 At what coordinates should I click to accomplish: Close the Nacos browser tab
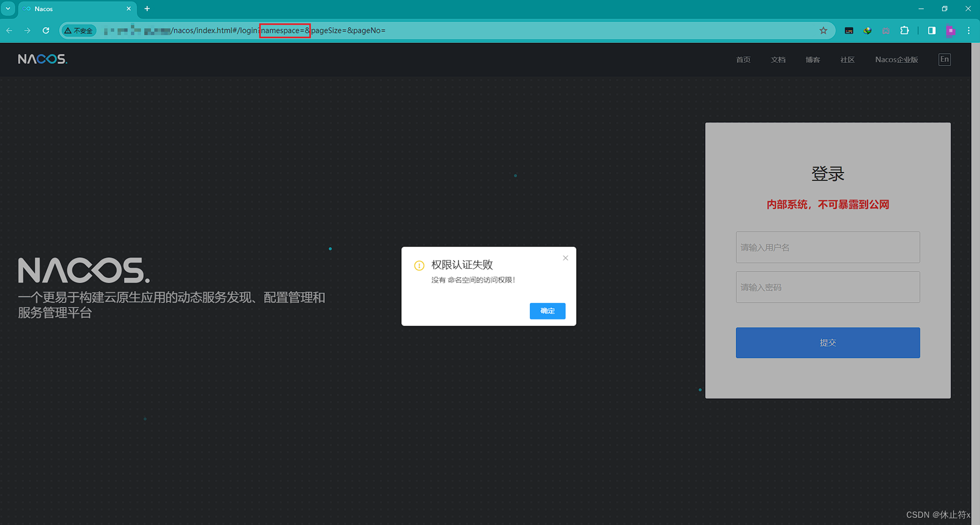tap(129, 9)
